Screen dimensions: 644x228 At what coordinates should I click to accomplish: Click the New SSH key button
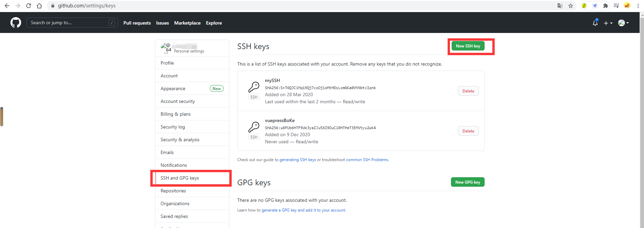468,46
